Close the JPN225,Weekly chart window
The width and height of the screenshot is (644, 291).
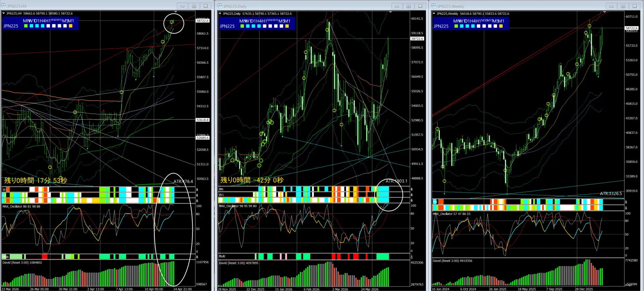(634, 6)
